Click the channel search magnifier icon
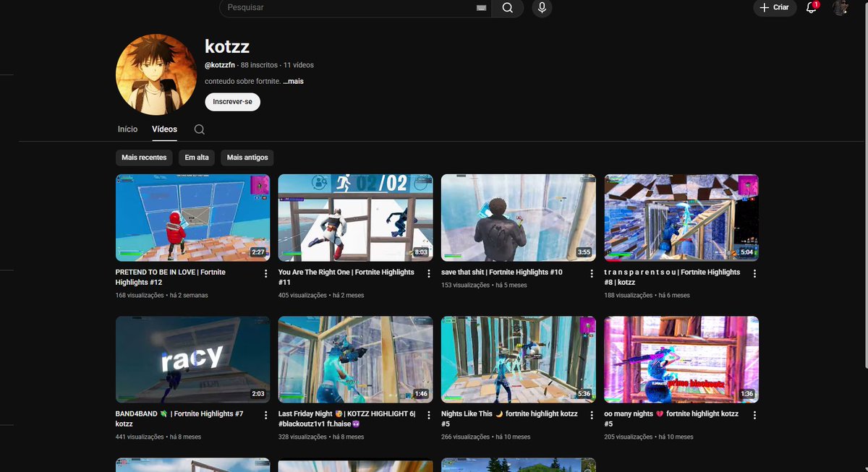The image size is (868, 472). [x=200, y=129]
